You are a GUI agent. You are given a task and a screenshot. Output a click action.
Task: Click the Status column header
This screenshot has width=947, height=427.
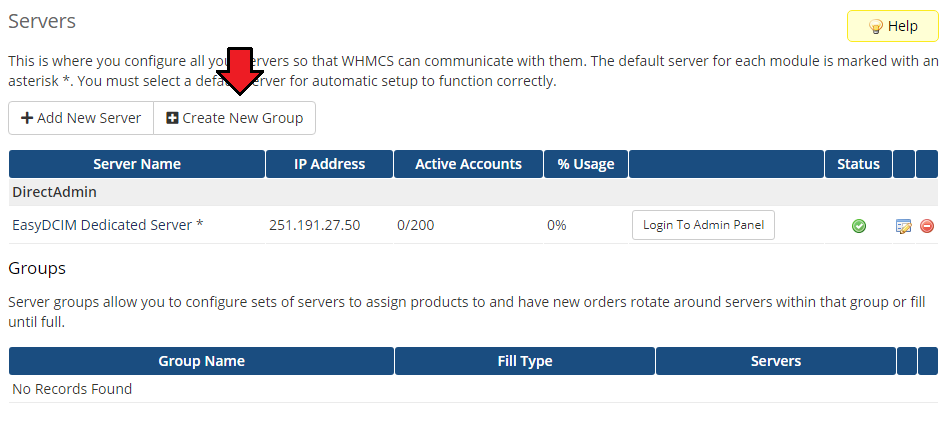tap(858, 164)
